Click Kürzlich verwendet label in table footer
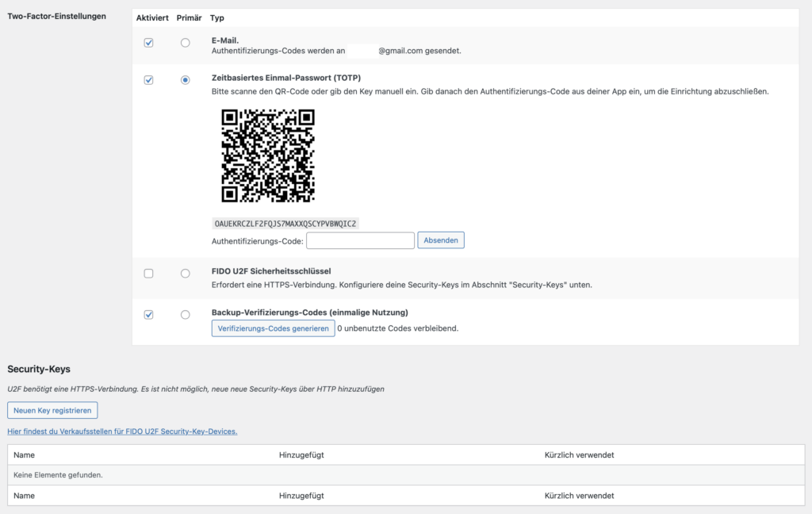Screen dimensions: 812x514 (579, 495)
